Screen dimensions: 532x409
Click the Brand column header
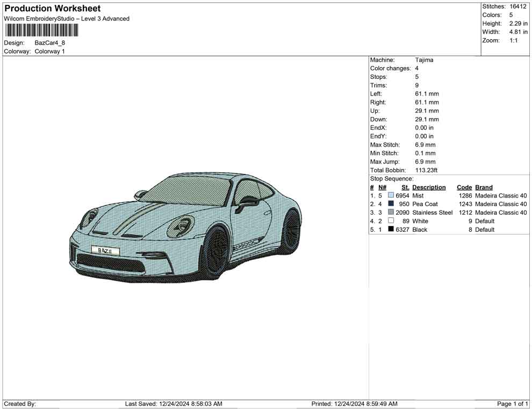(x=484, y=187)
